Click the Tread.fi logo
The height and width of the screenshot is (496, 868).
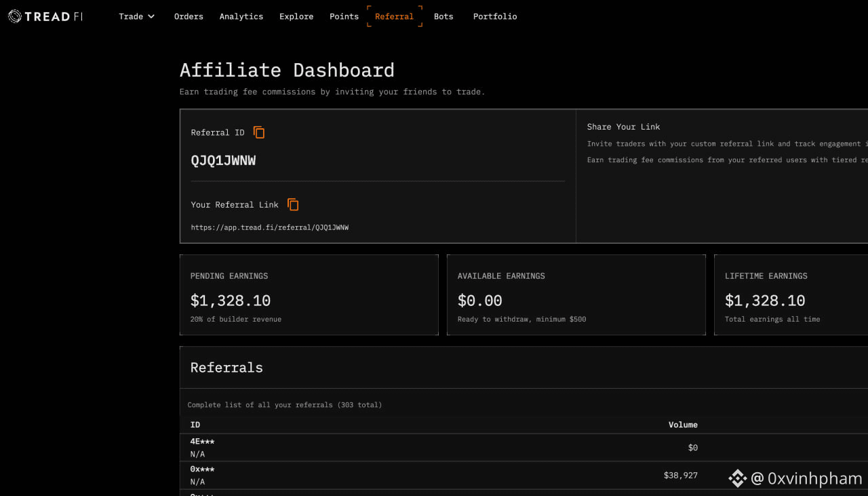pos(45,16)
